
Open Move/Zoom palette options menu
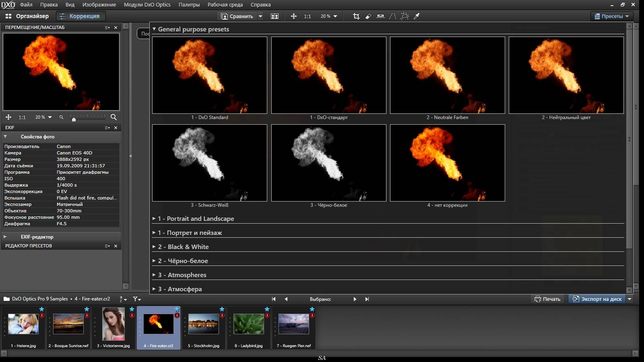coord(107,27)
